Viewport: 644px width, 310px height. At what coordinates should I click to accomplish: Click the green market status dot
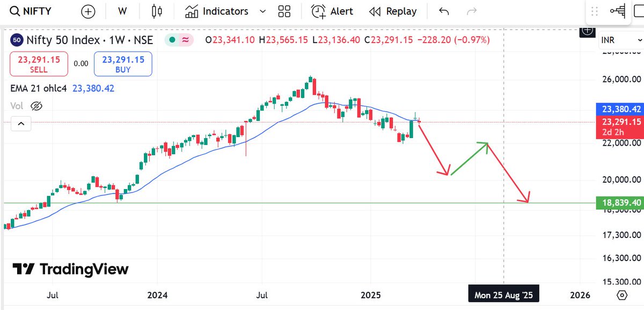(171, 40)
